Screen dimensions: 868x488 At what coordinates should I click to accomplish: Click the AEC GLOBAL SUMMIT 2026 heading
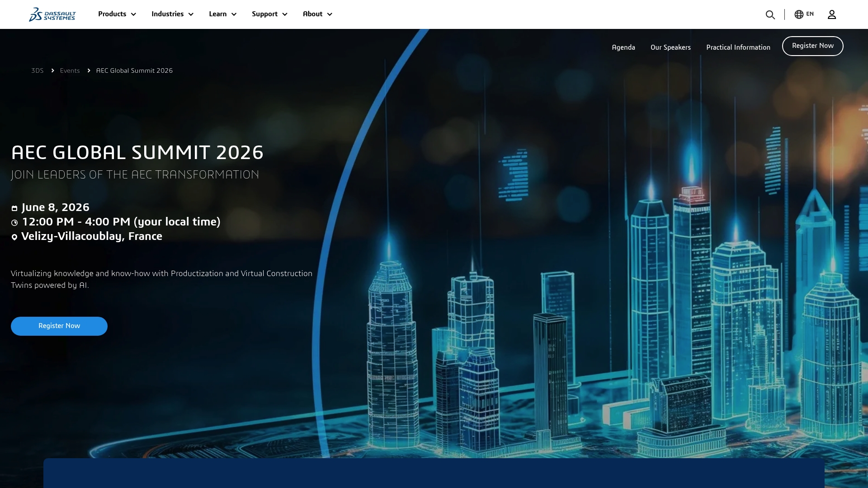pos(137,153)
